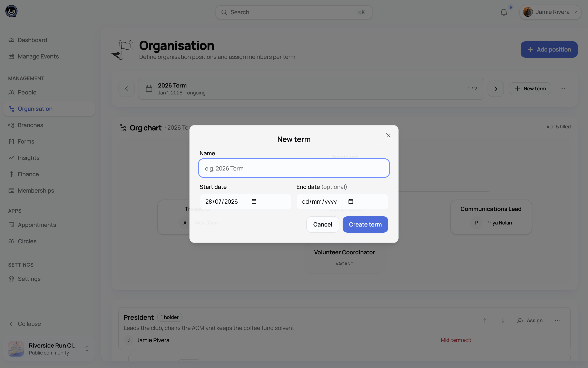Navigate to Branches
Image resolution: width=588 pixels, height=368 pixels.
[x=49, y=125]
